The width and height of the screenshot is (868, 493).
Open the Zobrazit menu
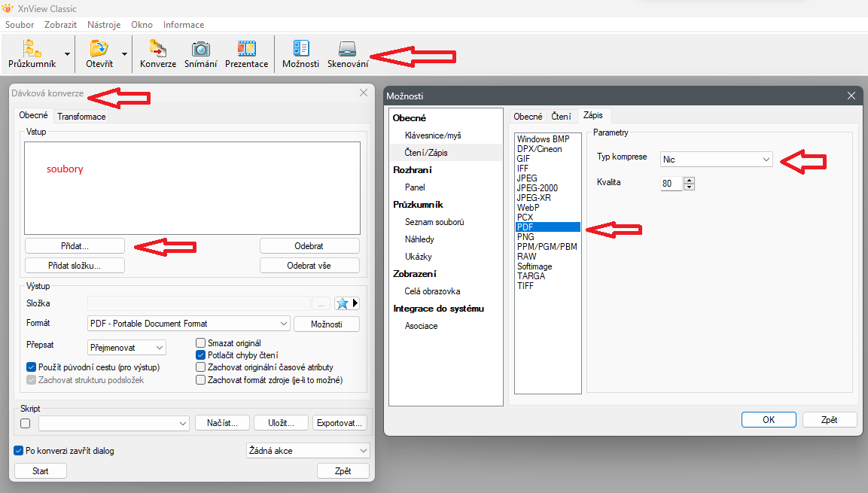[60, 25]
